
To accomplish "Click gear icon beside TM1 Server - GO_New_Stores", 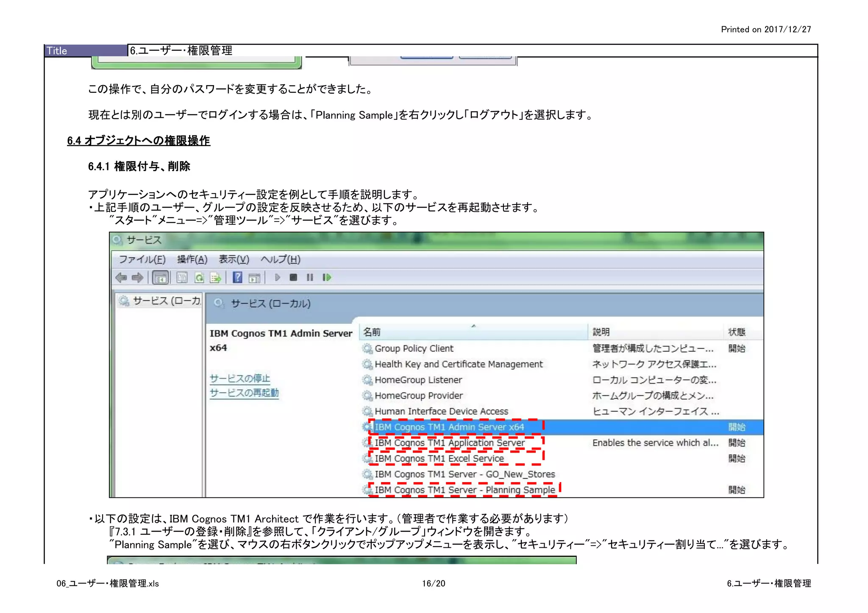I will 367,474.
